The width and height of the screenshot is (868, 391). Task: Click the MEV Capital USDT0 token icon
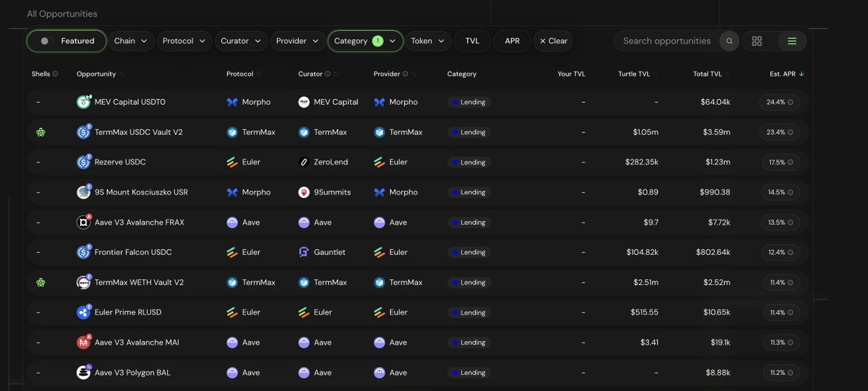coord(83,102)
